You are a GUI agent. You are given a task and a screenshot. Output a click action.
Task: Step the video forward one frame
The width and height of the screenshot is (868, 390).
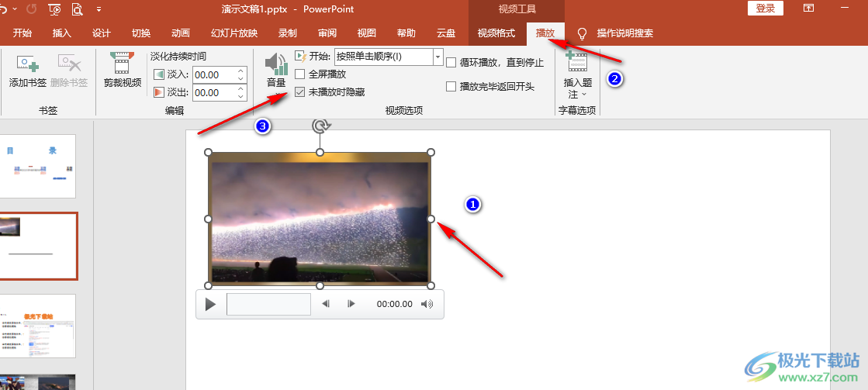pyautogui.click(x=351, y=304)
